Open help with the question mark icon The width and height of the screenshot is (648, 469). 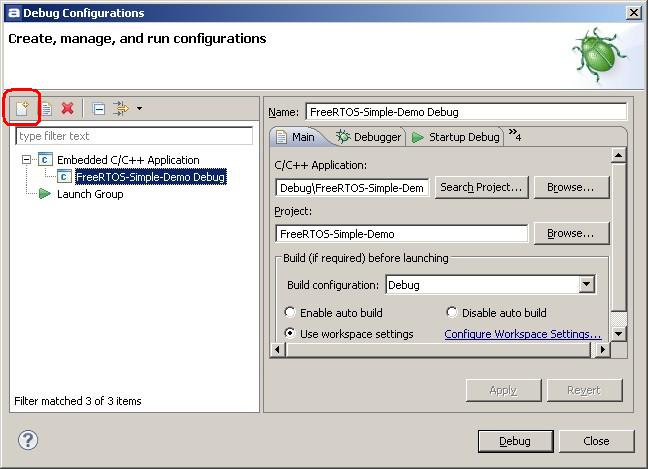click(x=28, y=440)
